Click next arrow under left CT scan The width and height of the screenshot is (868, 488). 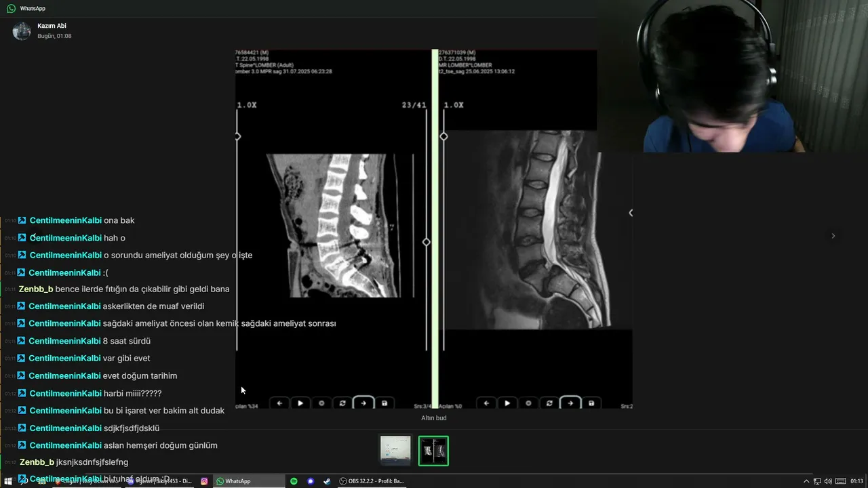(363, 403)
